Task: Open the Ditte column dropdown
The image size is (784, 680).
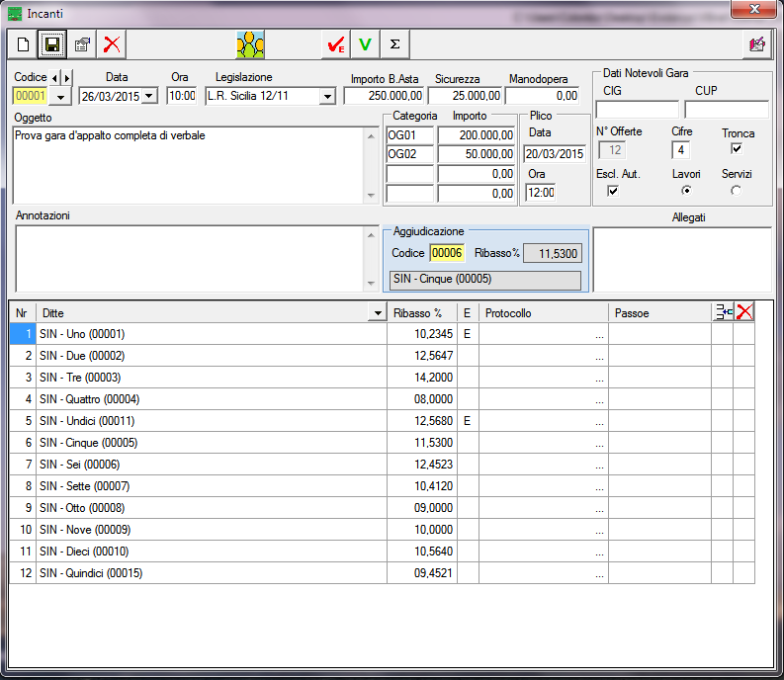Action: tap(378, 313)
